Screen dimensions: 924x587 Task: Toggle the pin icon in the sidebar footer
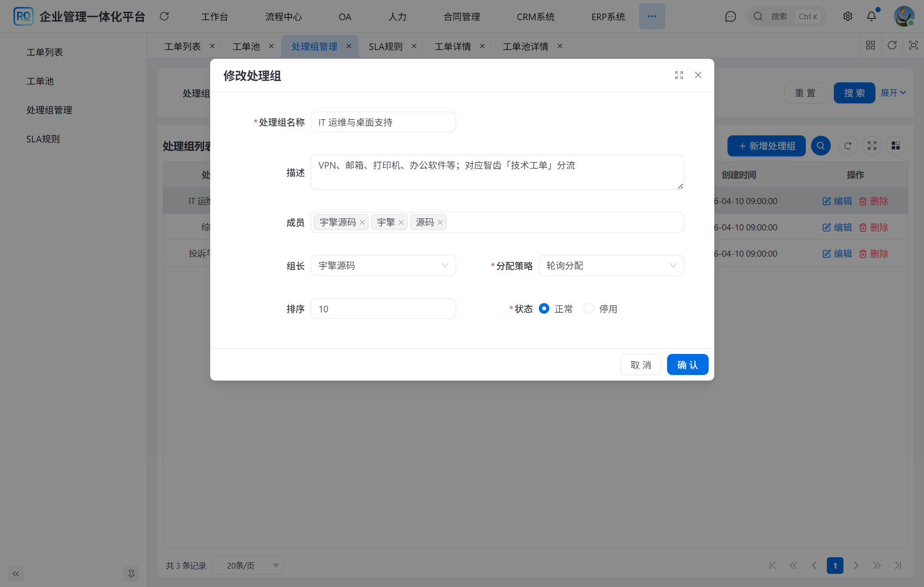131,573
